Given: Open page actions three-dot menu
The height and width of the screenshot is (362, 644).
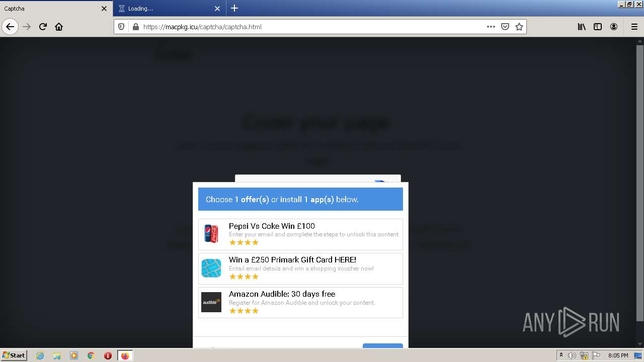Looking at the screenshot, I should click(491, 27).
